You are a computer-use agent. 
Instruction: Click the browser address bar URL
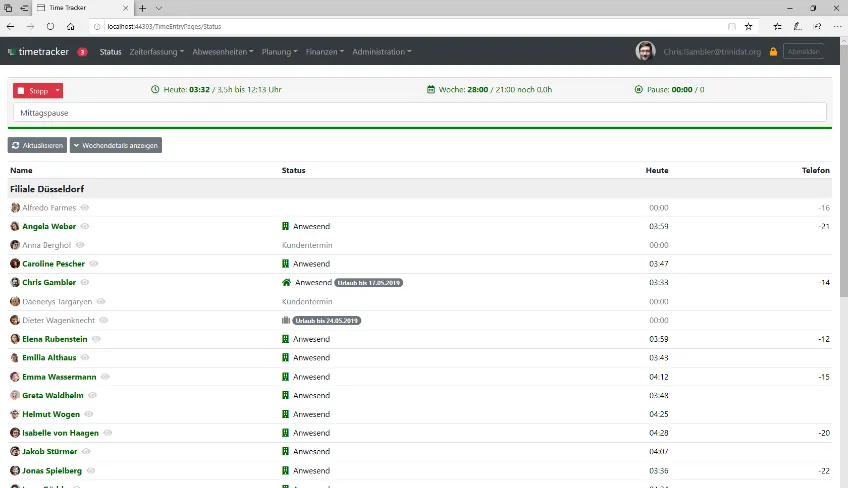tap(164, 27)
